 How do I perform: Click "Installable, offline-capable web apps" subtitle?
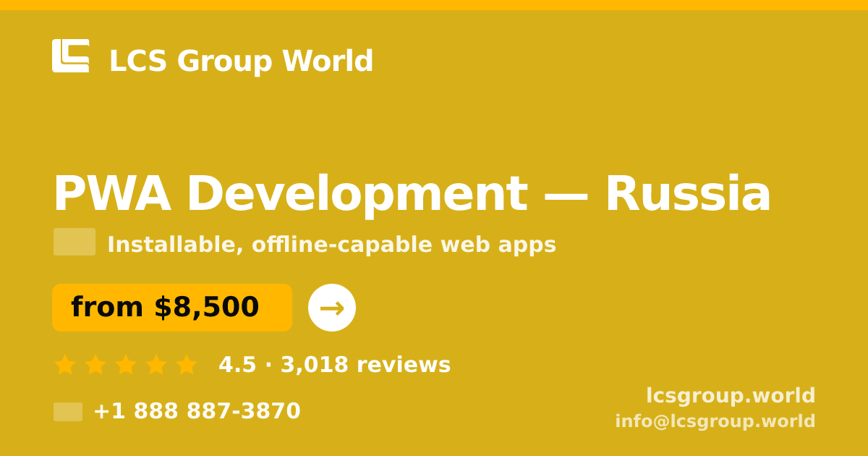pyautogui.click(x=332, y=245)
